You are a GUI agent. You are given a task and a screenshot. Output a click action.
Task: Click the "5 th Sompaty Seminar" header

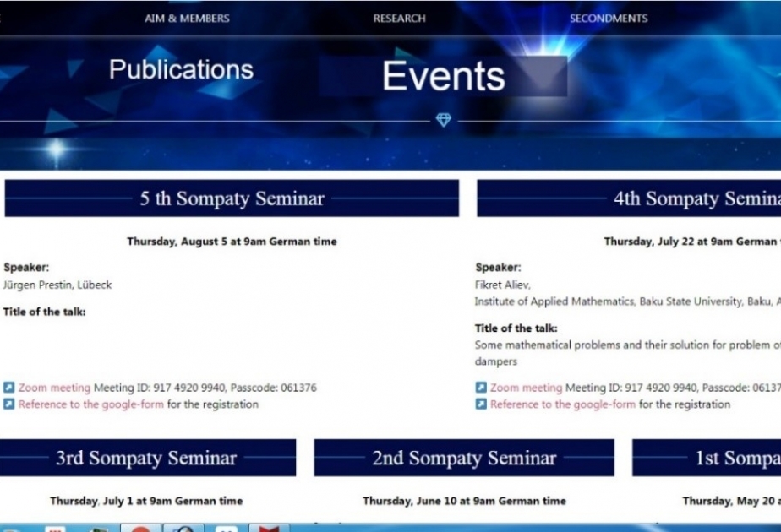[232, 198]
